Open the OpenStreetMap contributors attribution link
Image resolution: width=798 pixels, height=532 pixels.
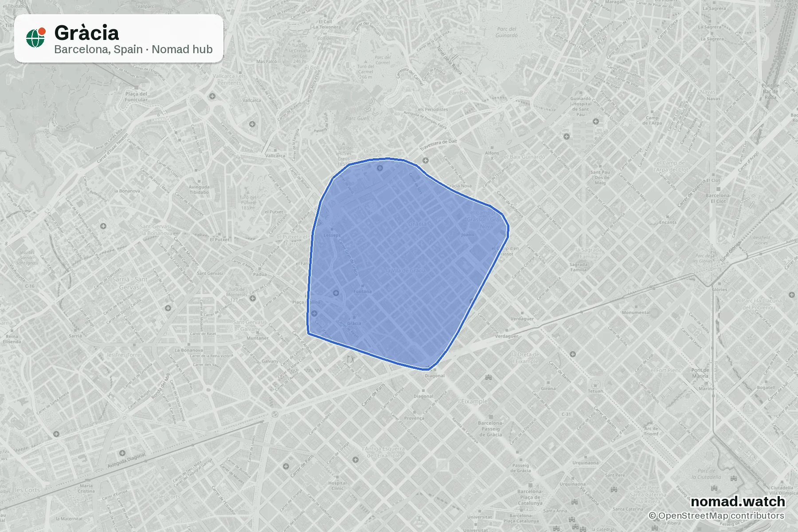point(716,516)
